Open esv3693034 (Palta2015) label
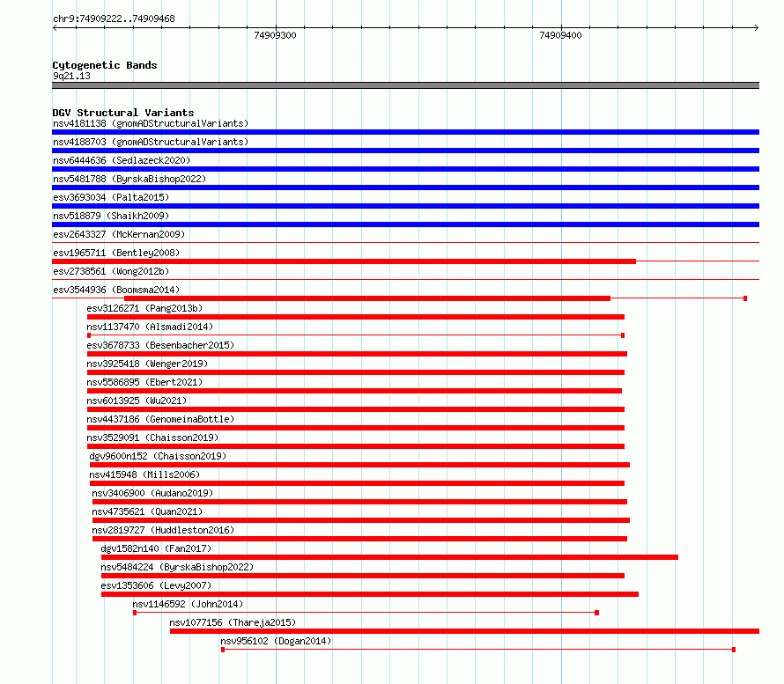Viewport: 784px width, 684px height. (x=111, y=197)
